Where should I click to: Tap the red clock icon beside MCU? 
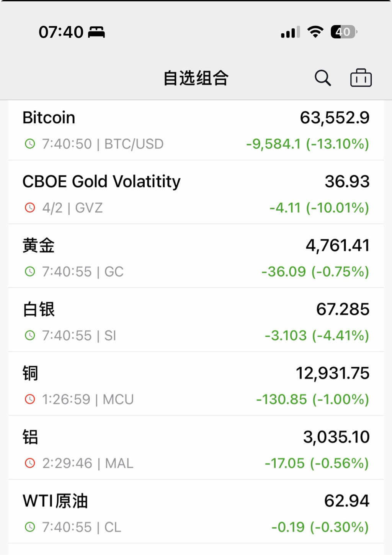click(30, 399)
